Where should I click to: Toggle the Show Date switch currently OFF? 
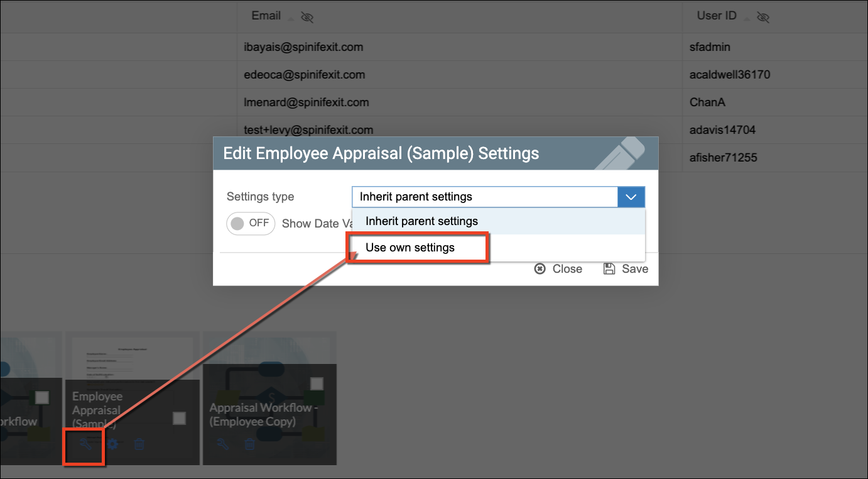coord(251,223)
